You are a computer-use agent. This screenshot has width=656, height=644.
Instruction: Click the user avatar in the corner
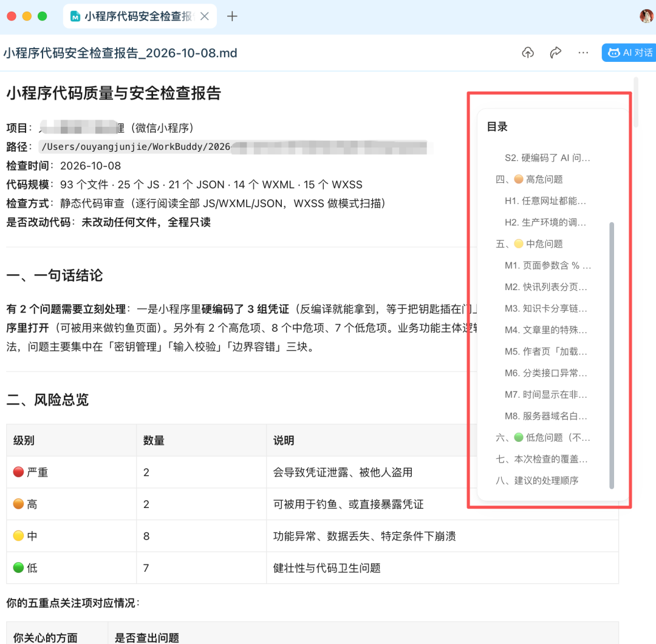point(647,16)
